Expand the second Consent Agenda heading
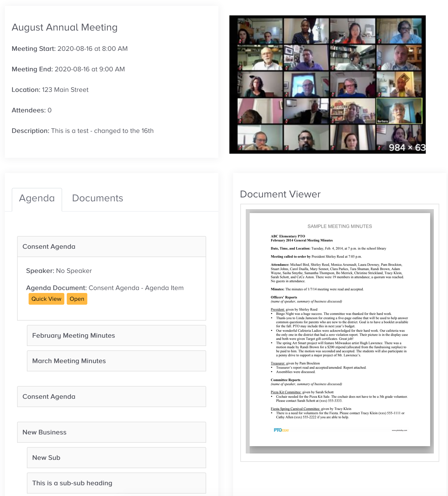Image resolution: width=448 pixels, height=496 pixels. 112,396
